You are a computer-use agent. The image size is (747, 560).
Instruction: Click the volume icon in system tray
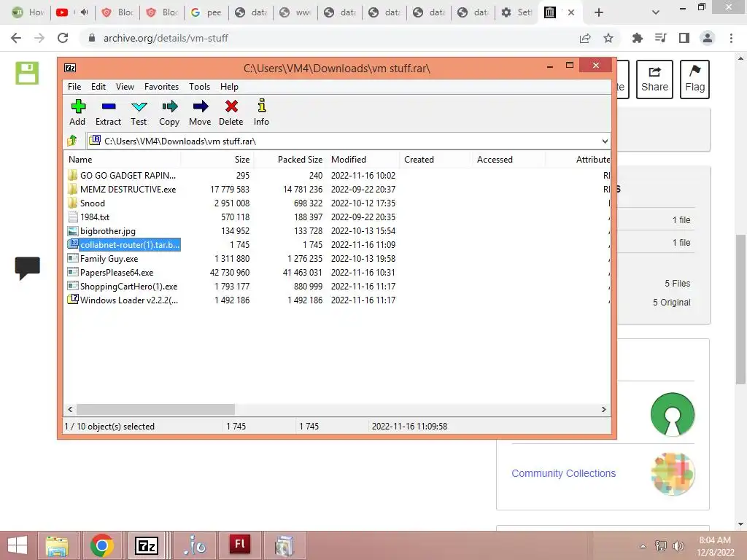[678, 545]
